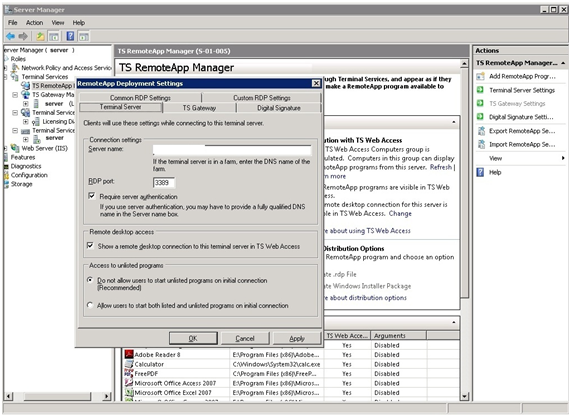
Task: Click the Add RemoteApp Programs action icon
Action: (480, 76)
